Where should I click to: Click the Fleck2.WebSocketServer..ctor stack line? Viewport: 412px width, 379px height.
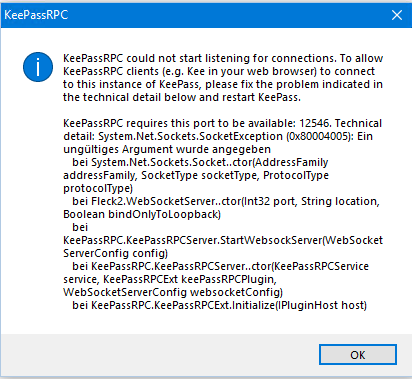coord(226,202)
